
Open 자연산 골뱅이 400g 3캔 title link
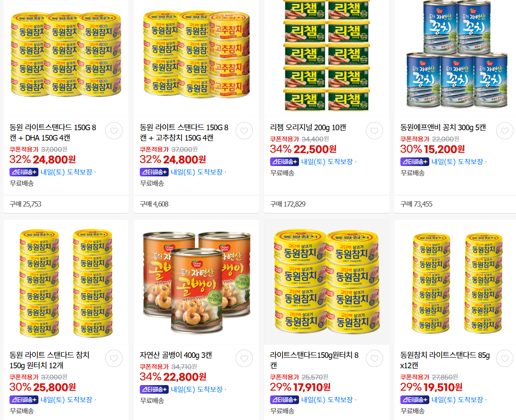click(x=176, y=355)
